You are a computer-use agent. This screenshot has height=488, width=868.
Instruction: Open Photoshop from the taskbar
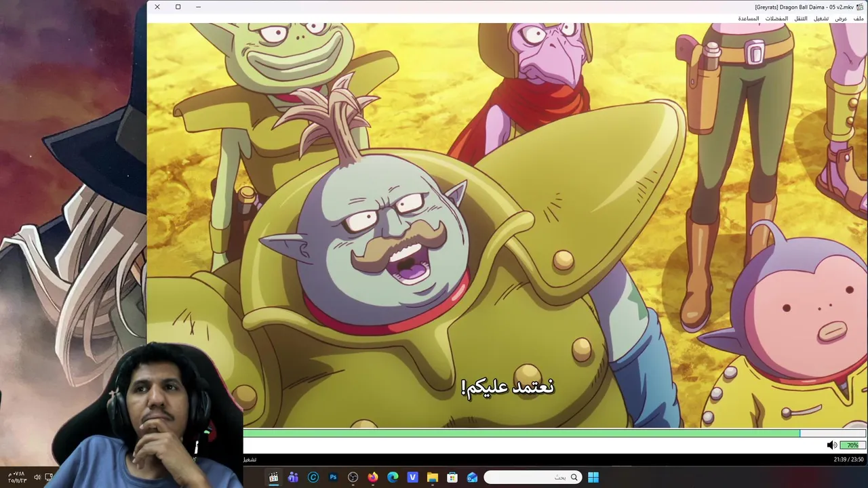tap(333, 477)
